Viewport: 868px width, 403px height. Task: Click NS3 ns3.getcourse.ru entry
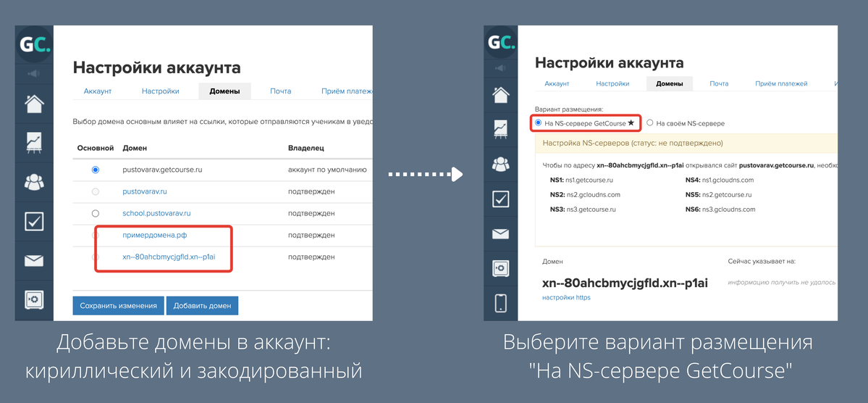coord(582,209)
